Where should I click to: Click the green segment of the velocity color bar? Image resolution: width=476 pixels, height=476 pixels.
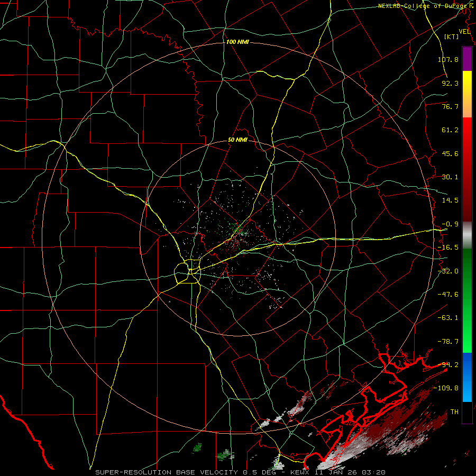coord(467,300)
